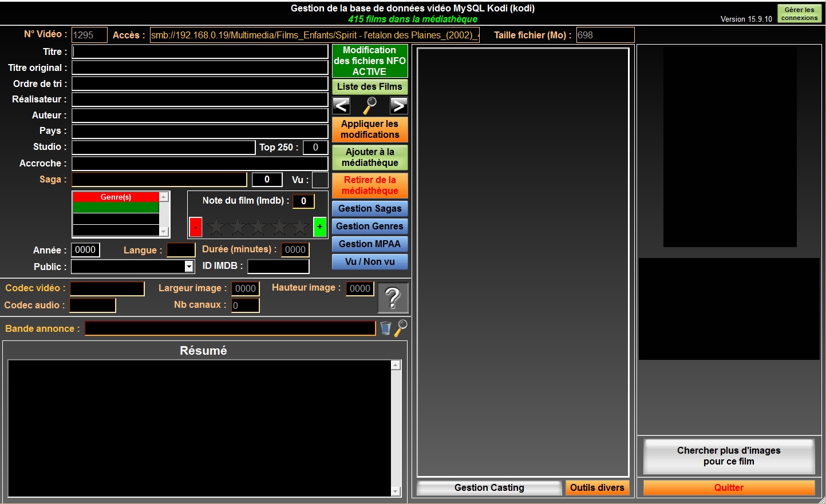826x504 pixels.
Task: Click the trash bin icon beside Bande annonce
Action: pyautogui.click(x=386, y=328)
